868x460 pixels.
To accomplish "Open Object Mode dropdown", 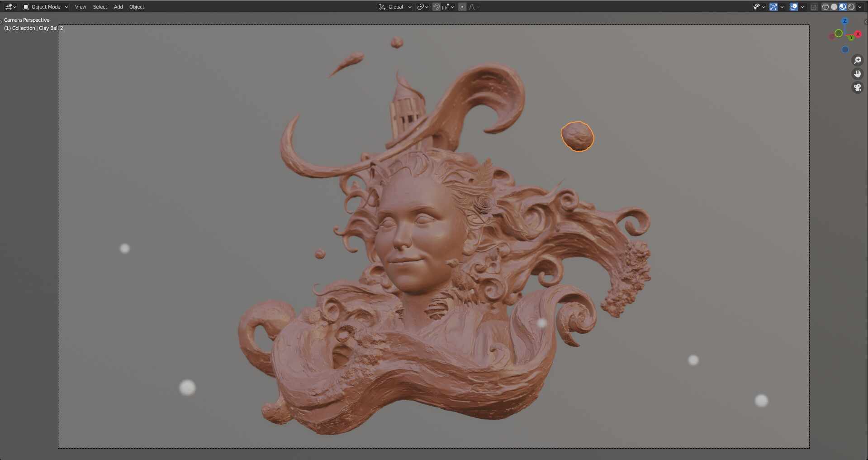I will pos(45,7).
